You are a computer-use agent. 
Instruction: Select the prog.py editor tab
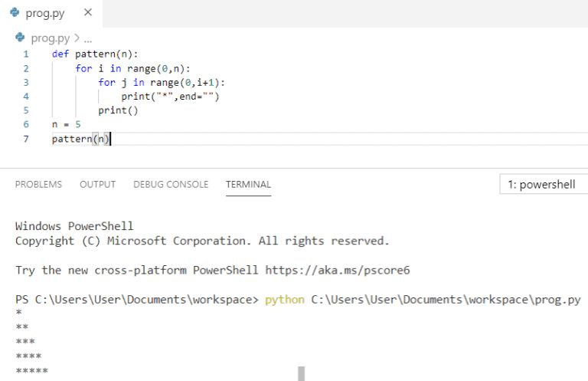[x=51, y=14]
